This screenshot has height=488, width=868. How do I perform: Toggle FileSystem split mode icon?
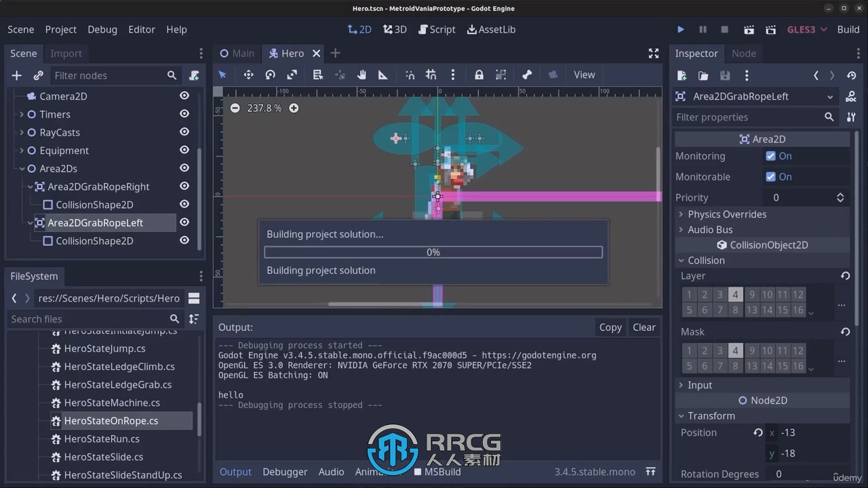tap(194, 298)
